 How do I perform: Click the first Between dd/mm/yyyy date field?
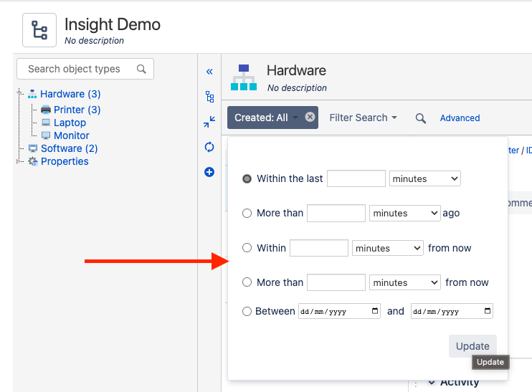[x=339, y=311]
